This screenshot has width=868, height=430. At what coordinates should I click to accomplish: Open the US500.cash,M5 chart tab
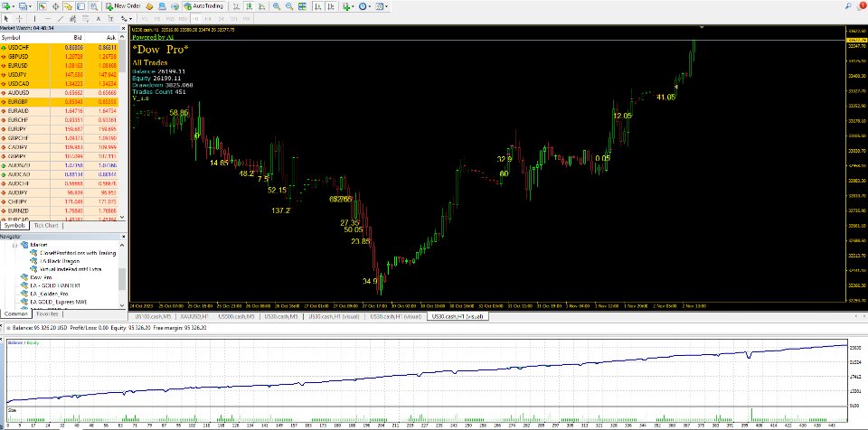click(x=236, y=316)
